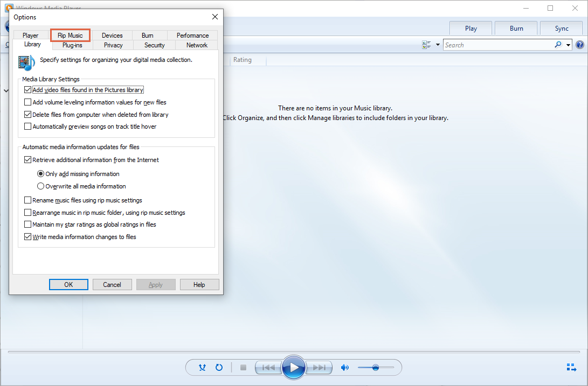Open the blue Help question mark icon
This screenshot has height=386, width=588.
pos(580,45)
